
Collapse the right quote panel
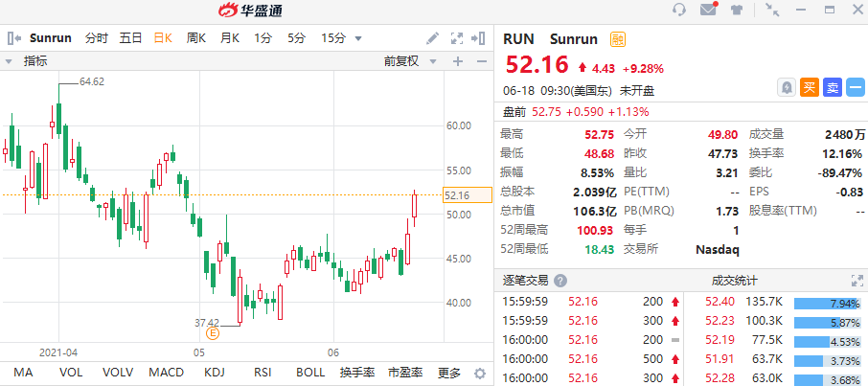pos(478,38)
